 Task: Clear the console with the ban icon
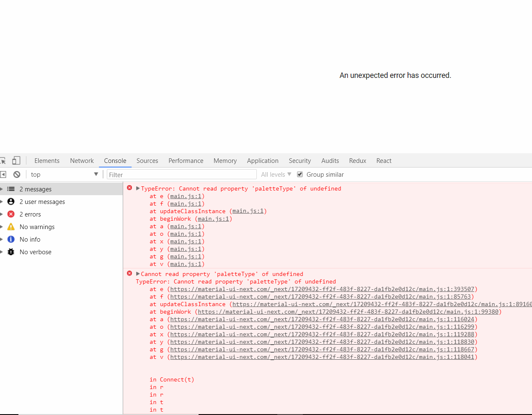pos(17,175)
